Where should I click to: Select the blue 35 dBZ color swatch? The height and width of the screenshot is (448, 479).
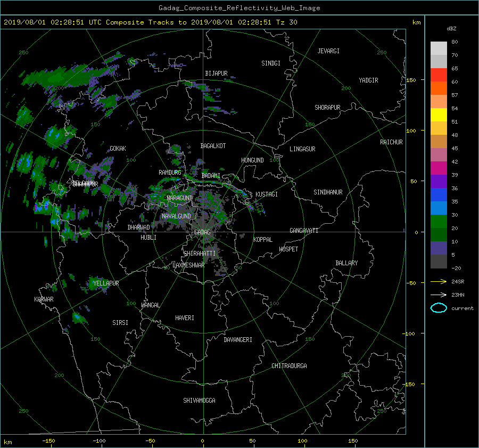click(439, 194)
